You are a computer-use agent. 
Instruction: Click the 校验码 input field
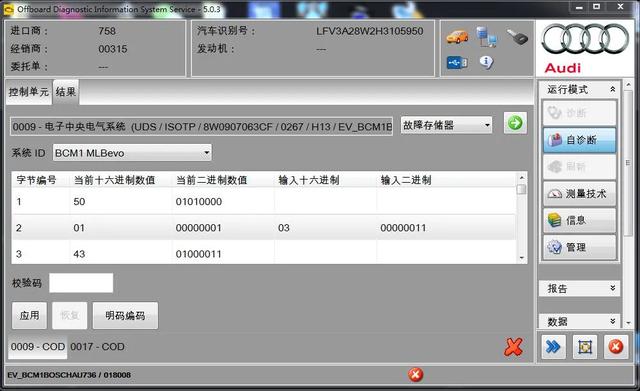[x=81, y=283]
